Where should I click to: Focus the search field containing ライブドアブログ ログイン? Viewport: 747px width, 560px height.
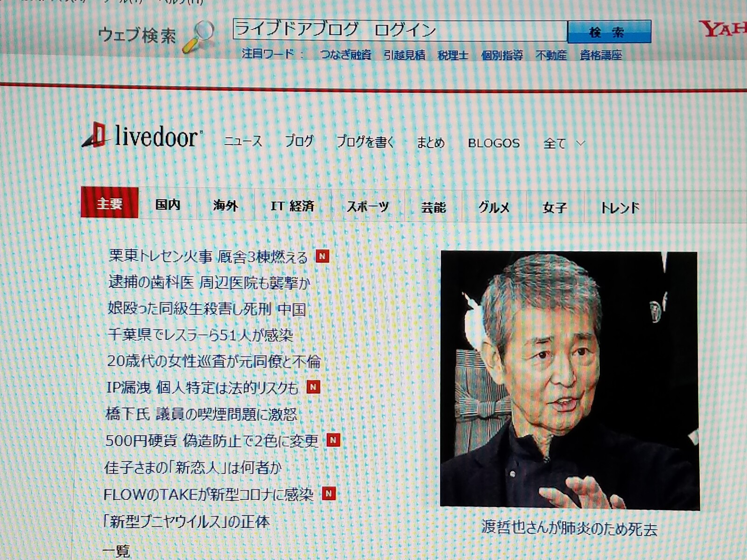click(x=400, y=30)
